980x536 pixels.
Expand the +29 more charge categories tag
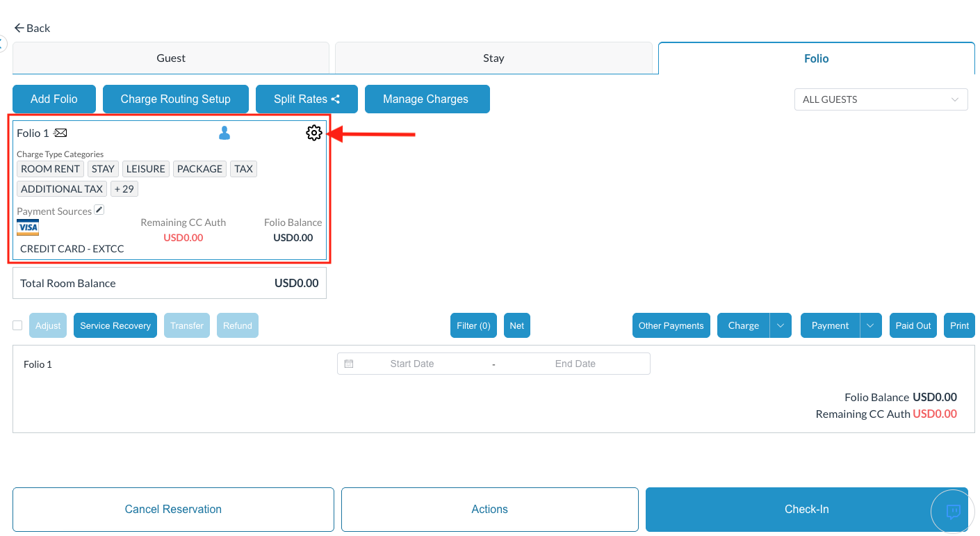coord(124,188)
